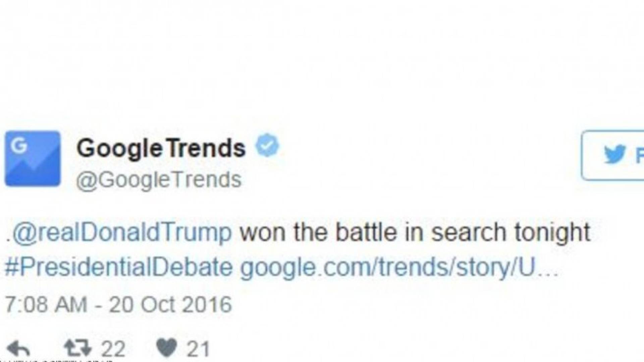Open the #PresidentialDebate hashtag
The height and width of the screenshot is (362, 644).
118,268
